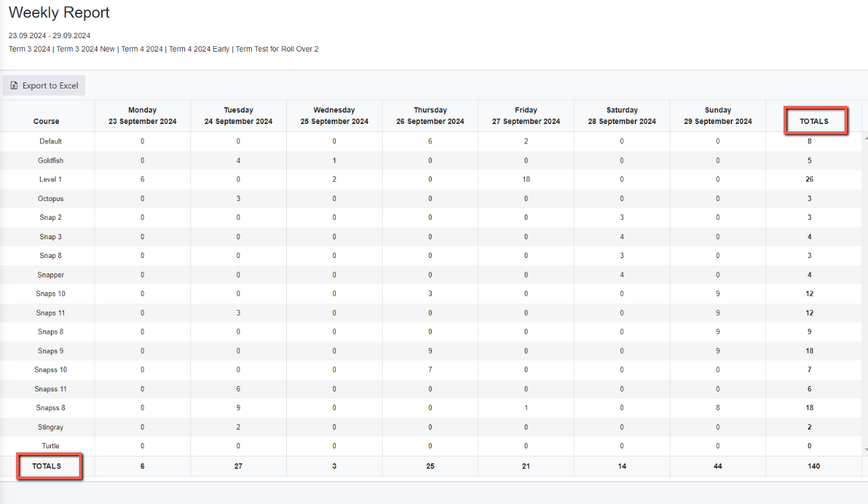
Task: Click Snapss 11's Tuesday value 6
Action: tap(239, 389)
